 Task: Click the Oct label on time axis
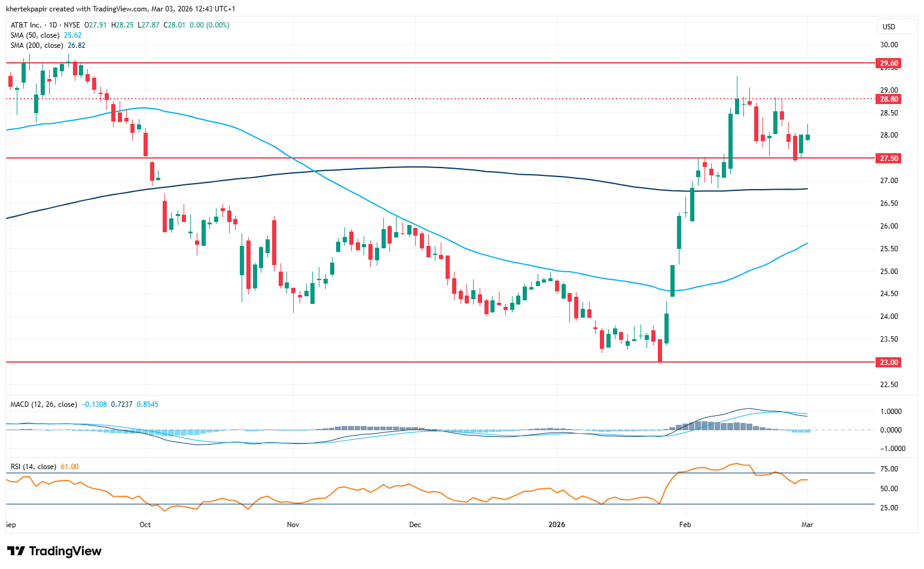click(x=145, y=525)
